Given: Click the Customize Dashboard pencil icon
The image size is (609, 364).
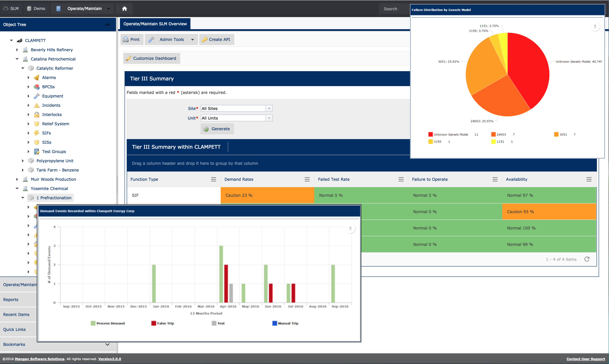Looking at the screenshot, I should pos(129,58).
